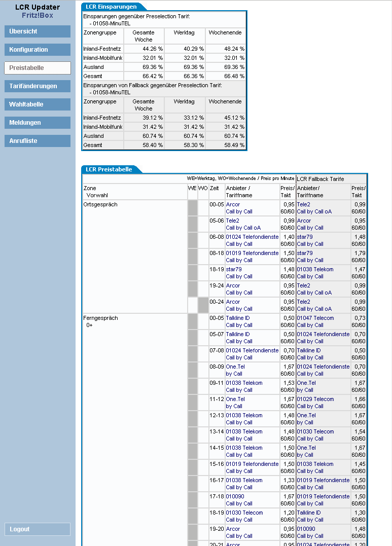392x546 pixels.
Task: Open the 01029 Telecom fallback provider link
Action: coord(315,399)
